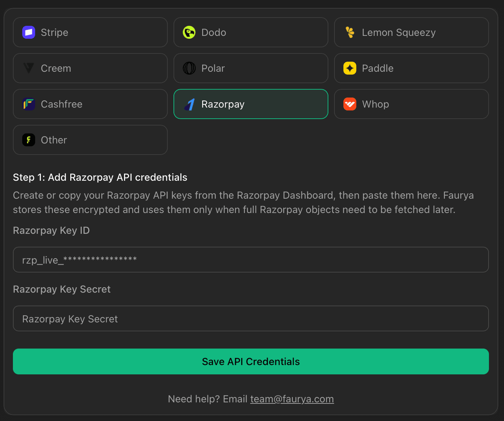Choose the Dodo provider option
Screen dimensions: 504x421
251,32
